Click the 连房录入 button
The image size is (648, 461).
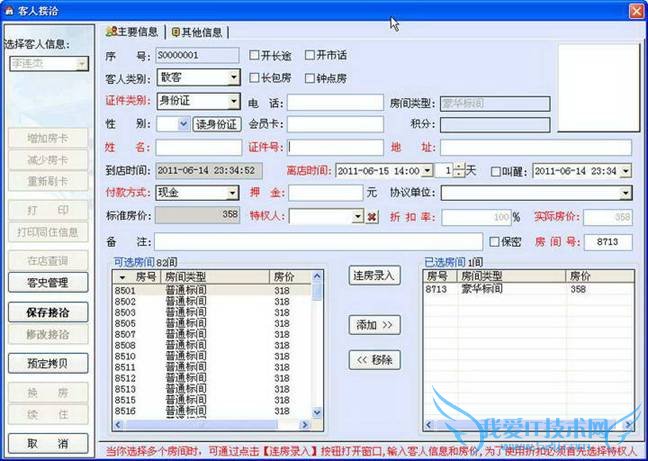coord(374,276)
